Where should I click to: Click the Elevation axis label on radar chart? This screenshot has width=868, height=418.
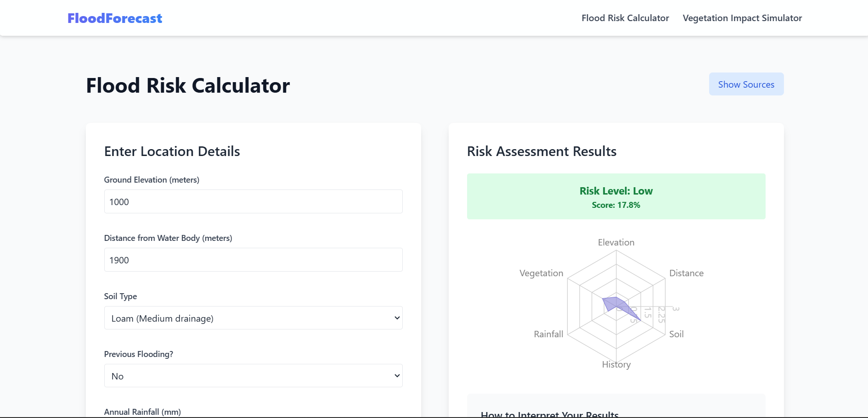[616, 242]
